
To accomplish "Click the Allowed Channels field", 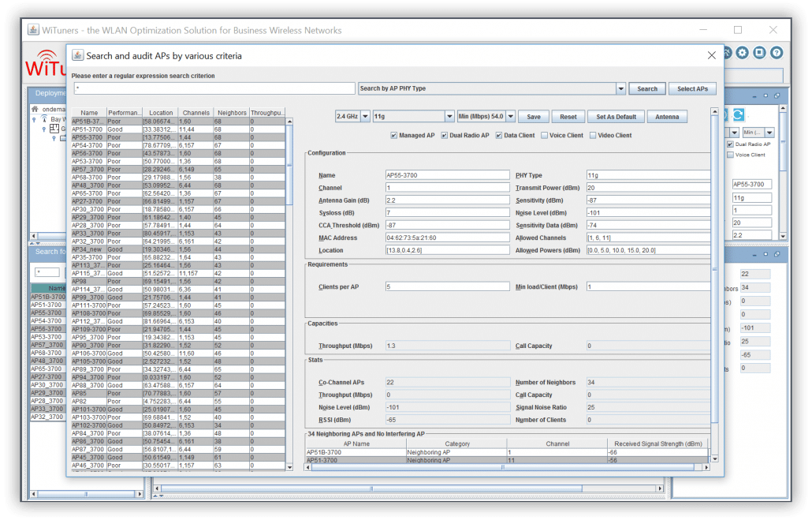I will [x=648, y=238].
